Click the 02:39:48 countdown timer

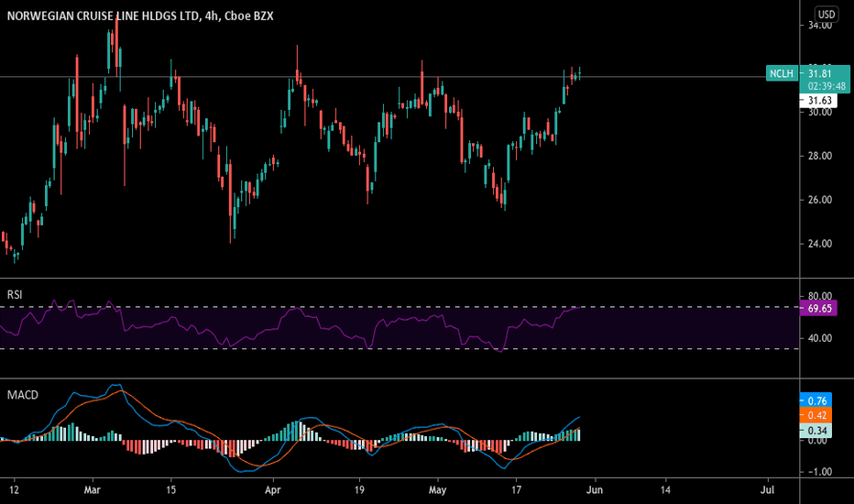point(827,86)
